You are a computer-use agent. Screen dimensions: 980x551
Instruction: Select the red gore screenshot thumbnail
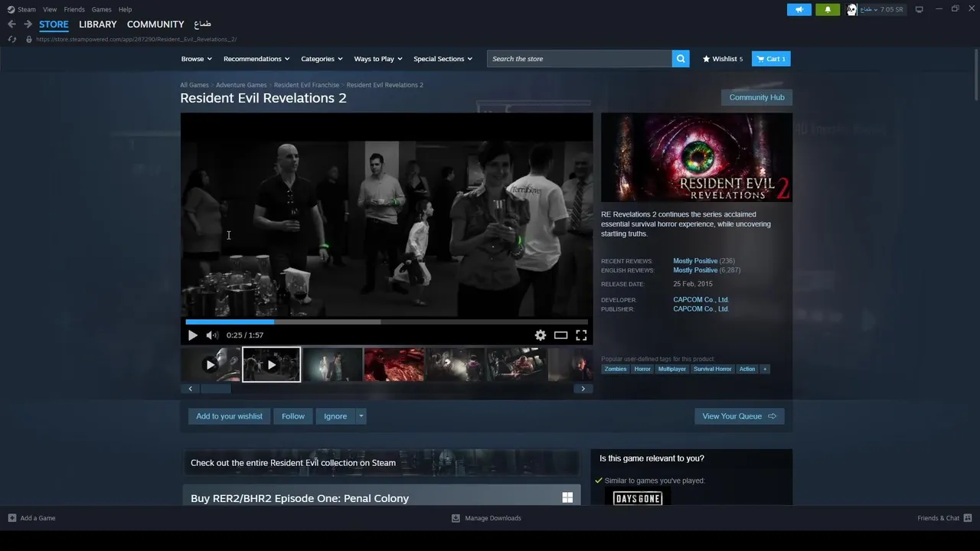(394, 365)
